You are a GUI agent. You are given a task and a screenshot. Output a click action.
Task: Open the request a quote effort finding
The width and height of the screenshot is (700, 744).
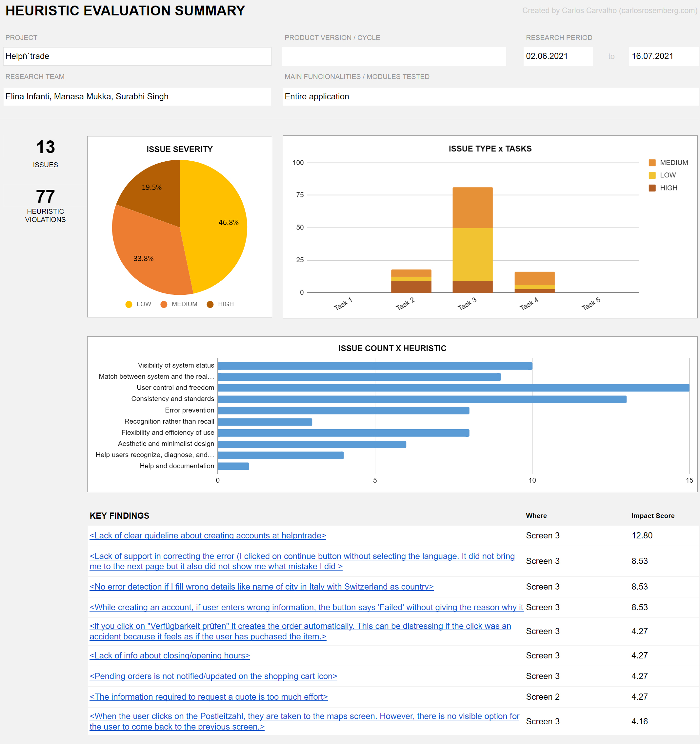click(209, 696)
